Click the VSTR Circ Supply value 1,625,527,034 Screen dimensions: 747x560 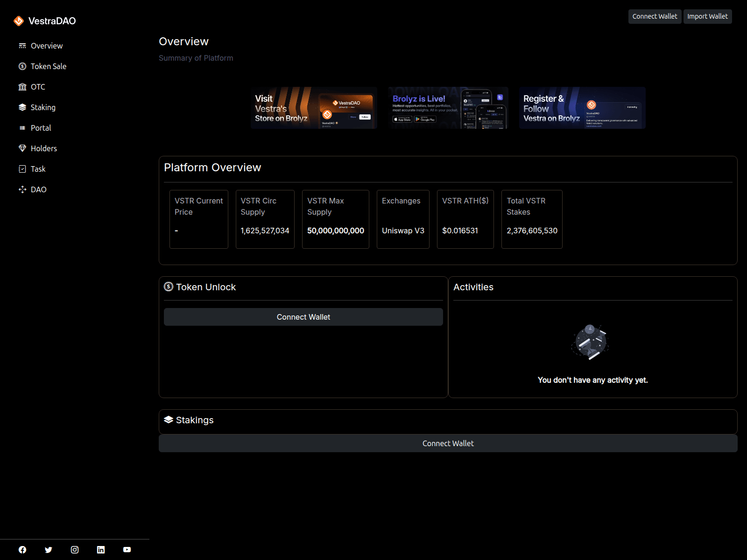click(x=265, y=231)
